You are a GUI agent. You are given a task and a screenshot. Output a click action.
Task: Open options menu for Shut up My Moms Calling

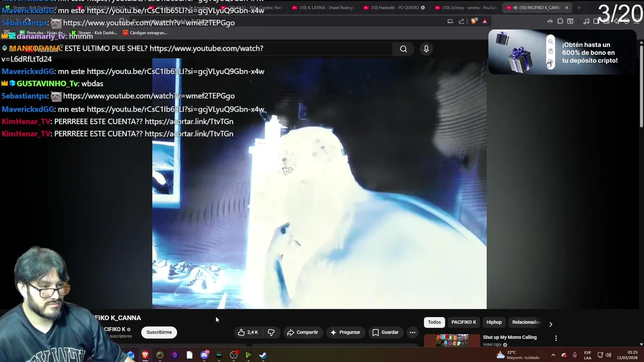(556, 338)
